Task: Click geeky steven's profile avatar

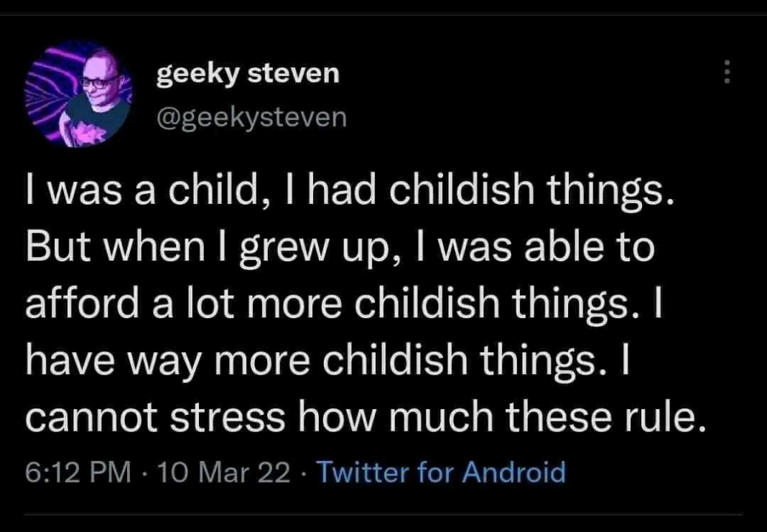Action: click(78, 94)
